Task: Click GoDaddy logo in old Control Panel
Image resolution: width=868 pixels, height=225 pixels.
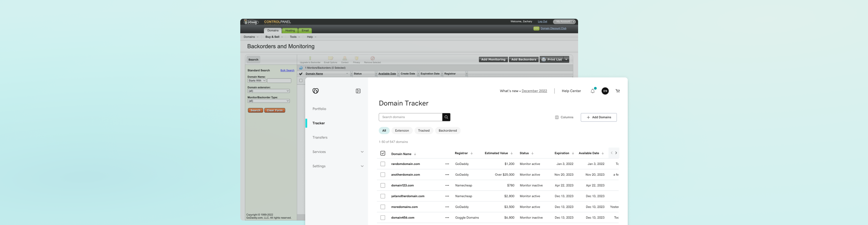Action: point(251,22)
